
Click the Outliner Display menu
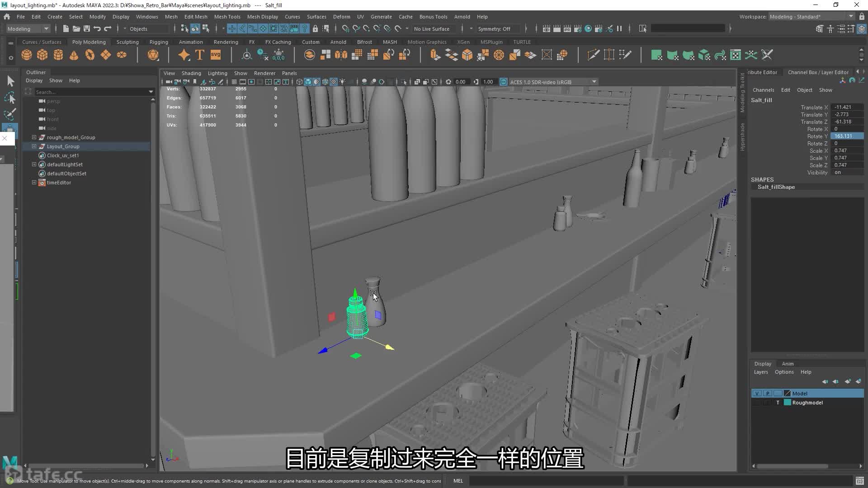34,80
